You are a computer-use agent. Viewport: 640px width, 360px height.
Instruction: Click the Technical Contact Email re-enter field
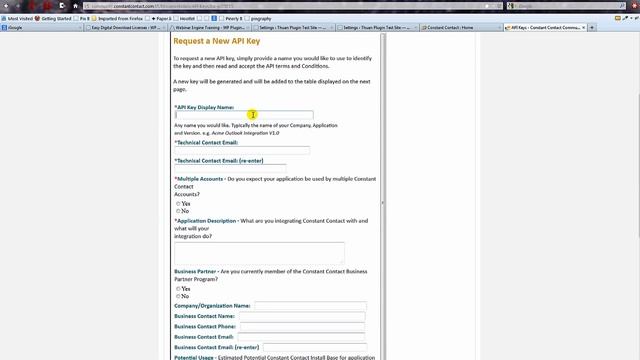(230, 169)
